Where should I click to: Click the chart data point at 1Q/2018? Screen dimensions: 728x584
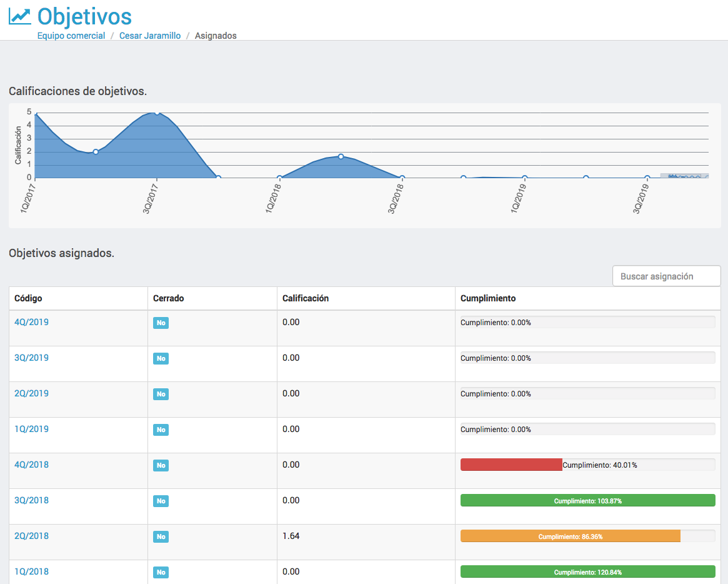(x=279, y=178)
